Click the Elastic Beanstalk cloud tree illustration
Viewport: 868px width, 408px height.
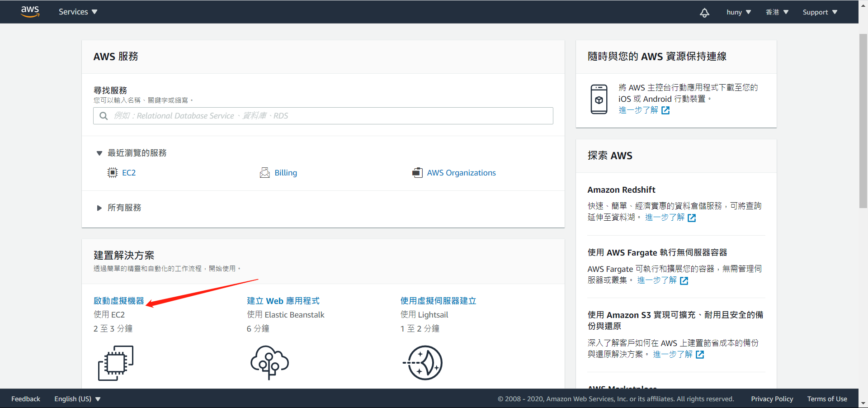tap(269, 363)
